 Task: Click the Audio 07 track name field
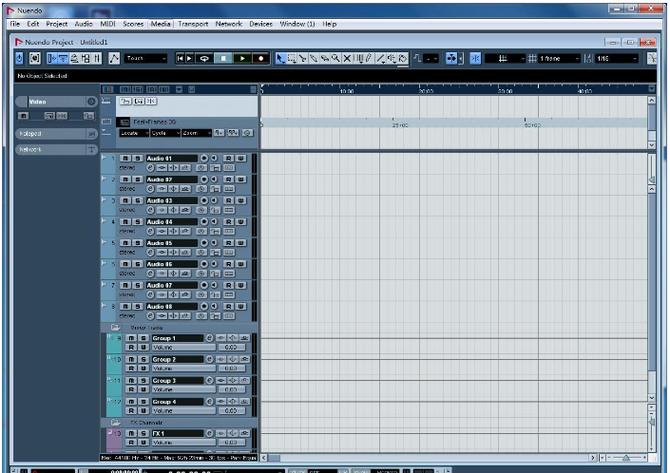point(172,285)
